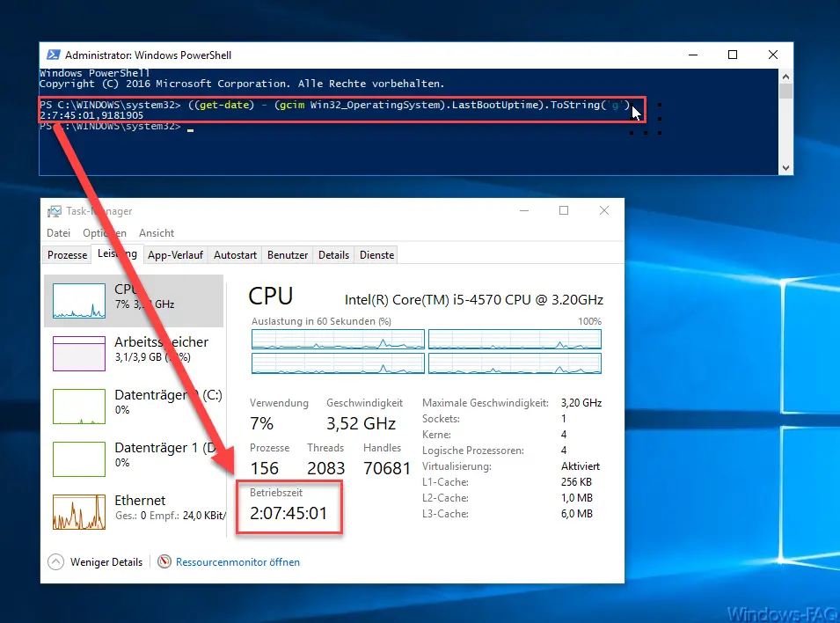
Task: Click the PowerShell scrollbar up arrow
Action: coord(785,77)
